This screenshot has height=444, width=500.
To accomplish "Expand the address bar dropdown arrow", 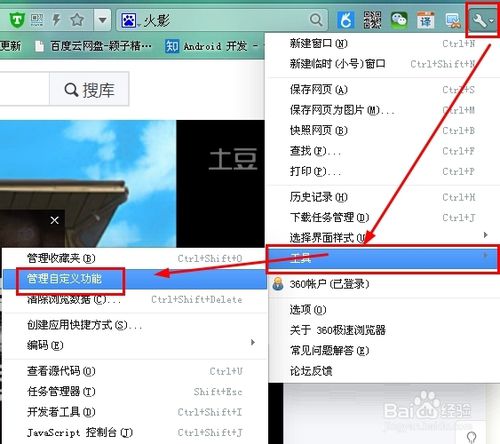I will 102,20.
